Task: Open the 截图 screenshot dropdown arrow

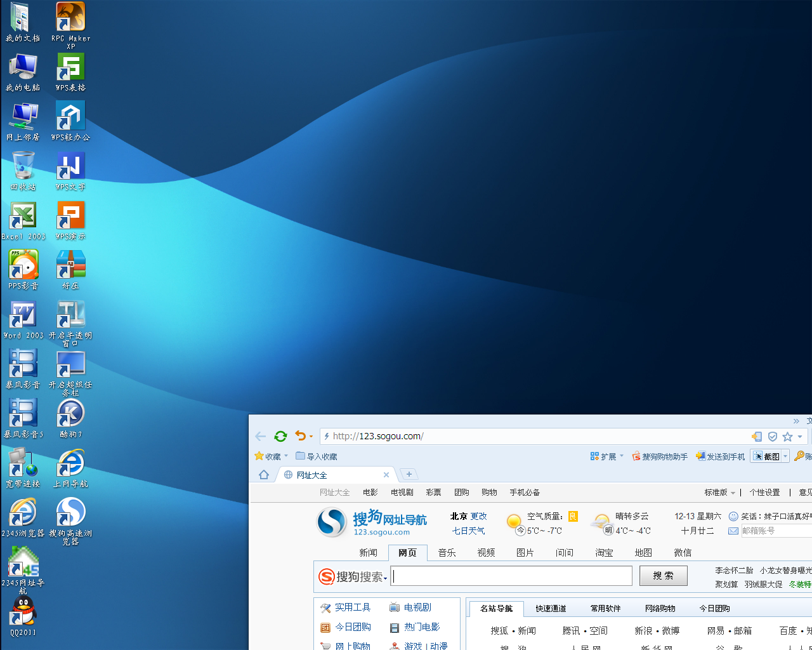Action: click(x=785, y=456)
